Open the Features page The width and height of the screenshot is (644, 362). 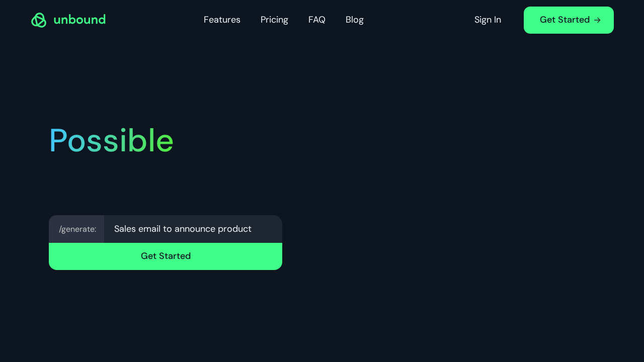point(222,20)
